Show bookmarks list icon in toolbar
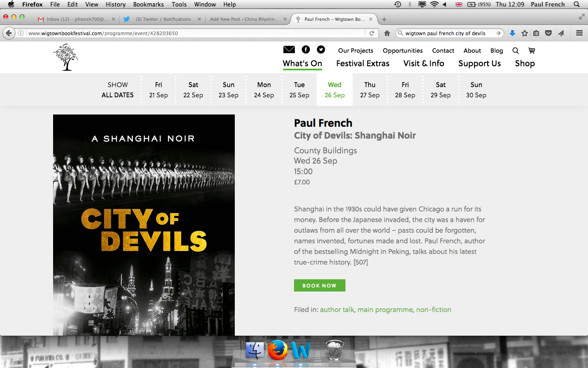 click(536, 33)
